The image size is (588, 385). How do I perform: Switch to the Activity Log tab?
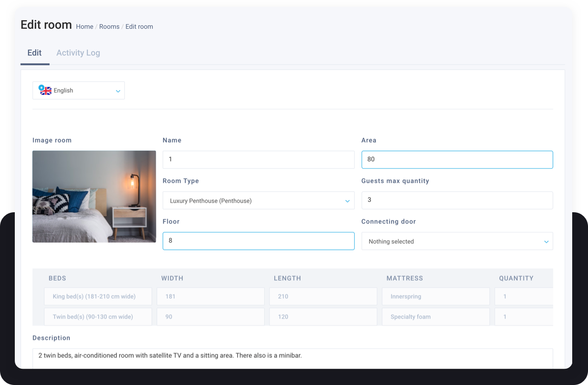78,53
